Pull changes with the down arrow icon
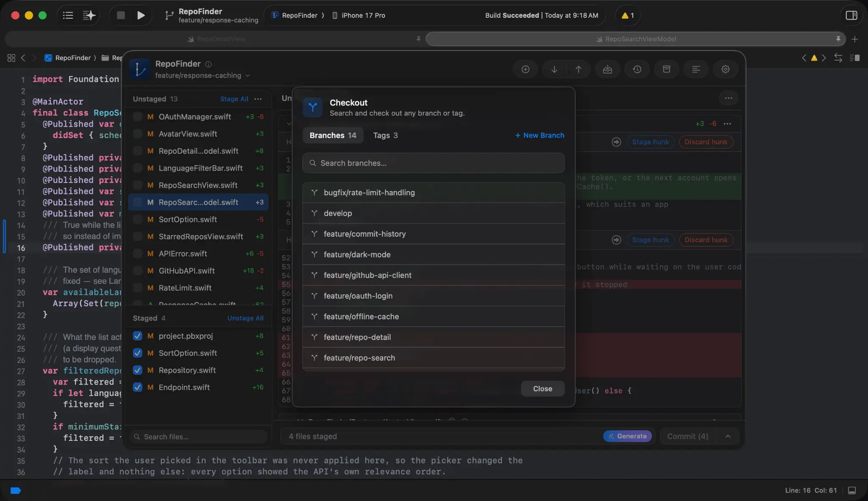This screenshot has height=501, width=868. pos(554,69)
